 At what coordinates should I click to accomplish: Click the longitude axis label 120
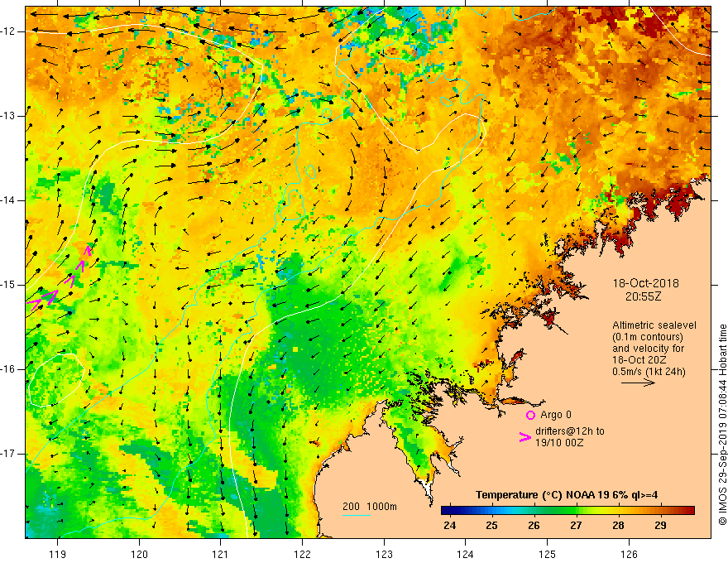[x=139, y=555]
